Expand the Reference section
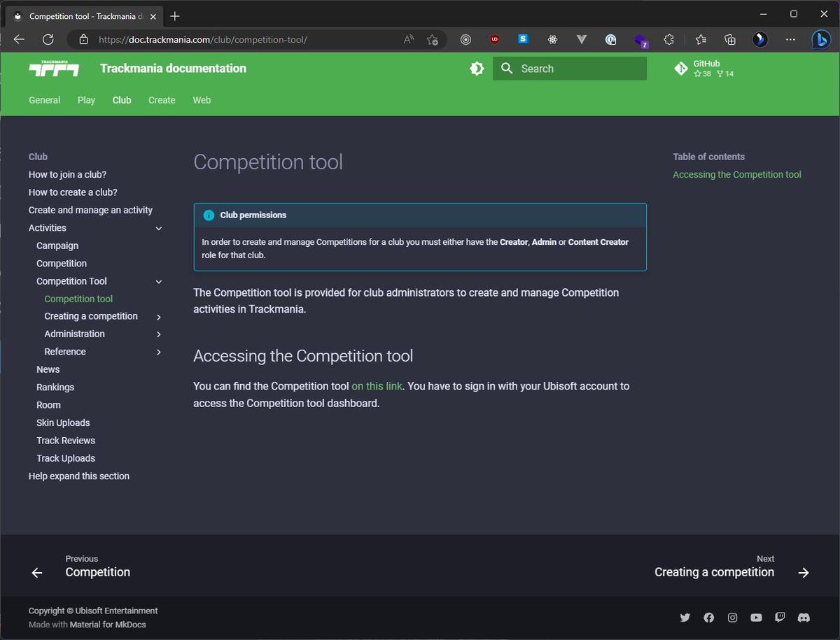The height and width of the screenshot is (640, 840). coord(159,352)
